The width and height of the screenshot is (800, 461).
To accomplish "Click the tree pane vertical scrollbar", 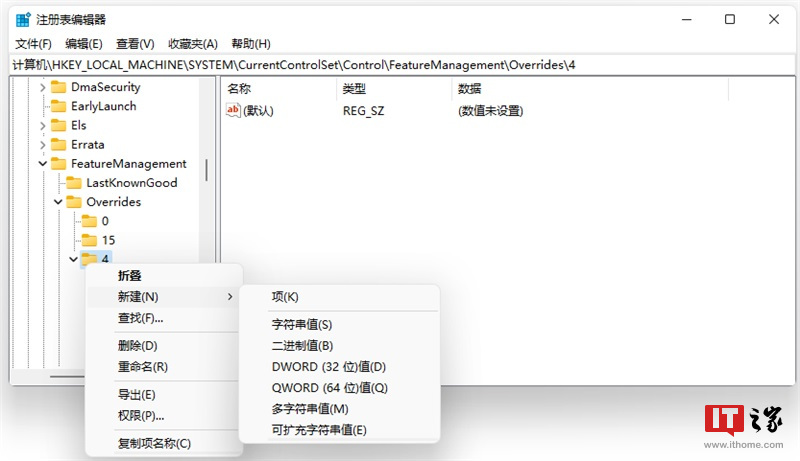I will pyautogui.click(x=207, y=170).
